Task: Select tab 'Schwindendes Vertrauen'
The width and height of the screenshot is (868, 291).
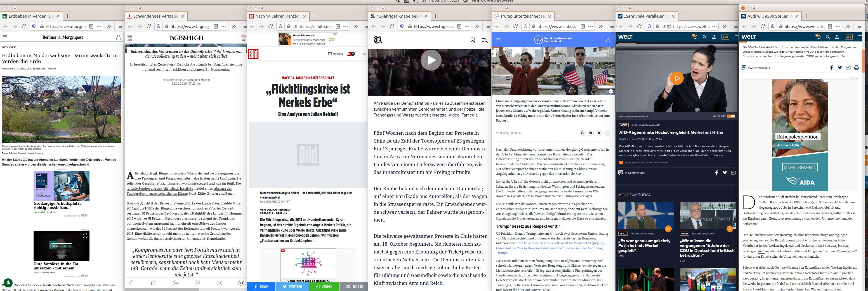Action: 156,16
